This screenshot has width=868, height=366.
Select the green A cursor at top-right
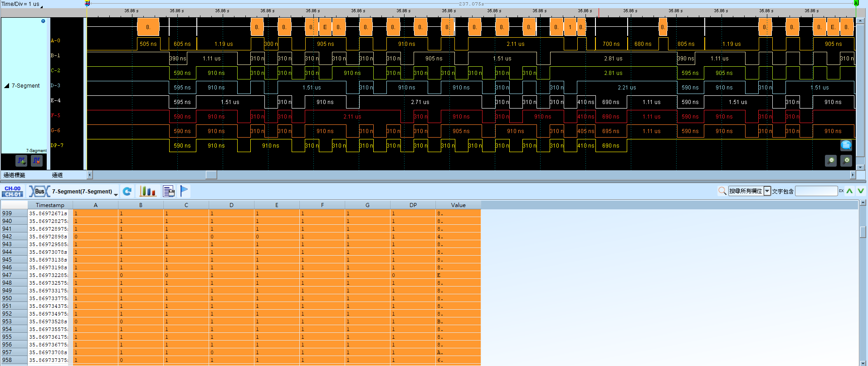click(856, 3)
